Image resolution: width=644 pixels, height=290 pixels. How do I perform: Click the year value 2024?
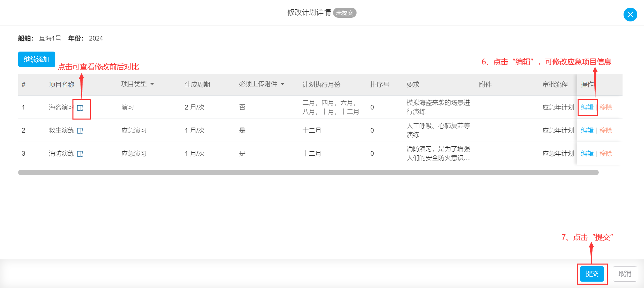[96, 38]
